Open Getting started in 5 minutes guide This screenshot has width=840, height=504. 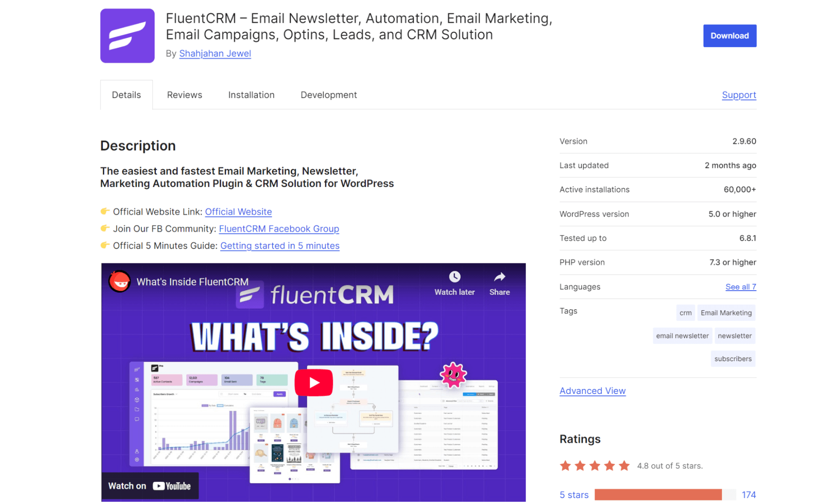pos(280,246)
